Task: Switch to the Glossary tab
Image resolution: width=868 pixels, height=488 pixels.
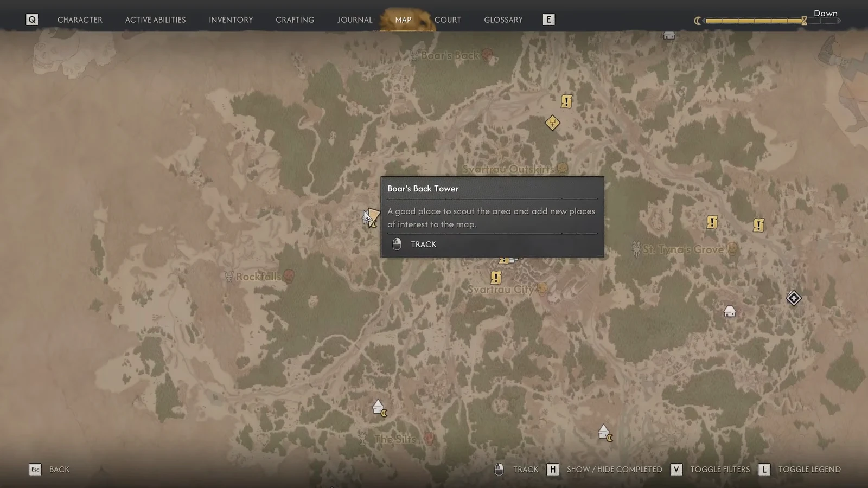Action: 503,20
